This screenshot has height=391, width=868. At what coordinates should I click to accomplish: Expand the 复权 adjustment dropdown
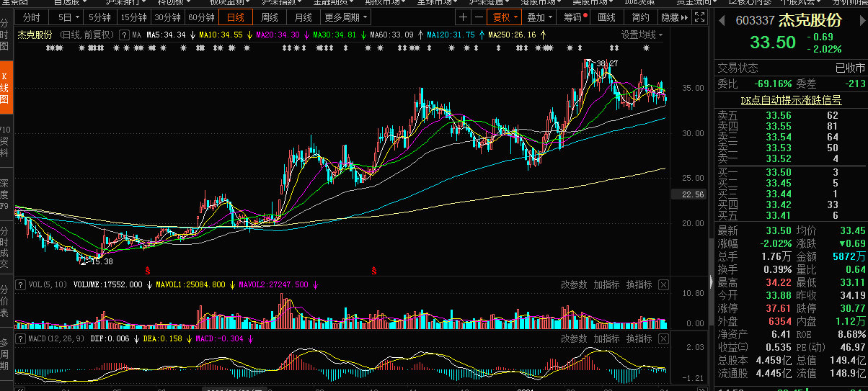(x=503, y=17)
